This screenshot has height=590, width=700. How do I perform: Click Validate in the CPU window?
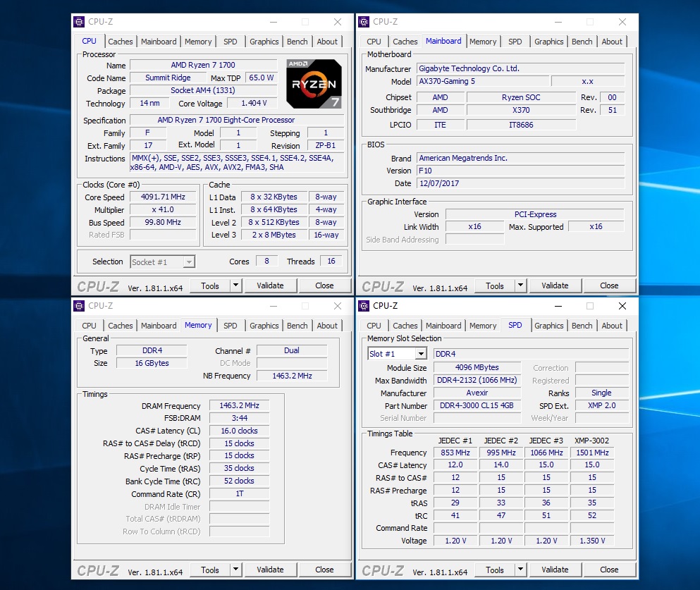point(270,285)
